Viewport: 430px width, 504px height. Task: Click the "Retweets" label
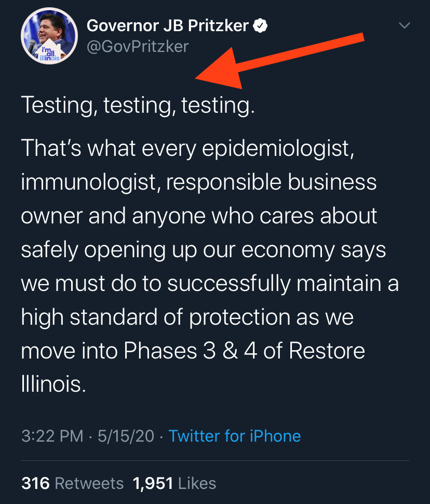point(89,483)
